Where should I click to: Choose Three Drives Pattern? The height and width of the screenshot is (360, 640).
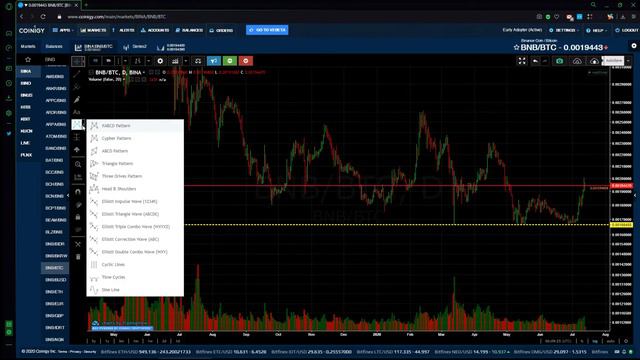click(x=135, y=176)
